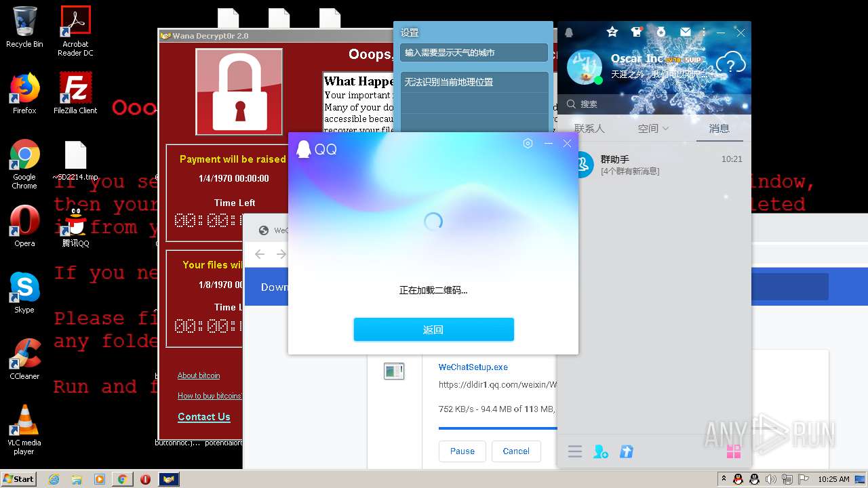Launch Skype from the desktop

24,293
